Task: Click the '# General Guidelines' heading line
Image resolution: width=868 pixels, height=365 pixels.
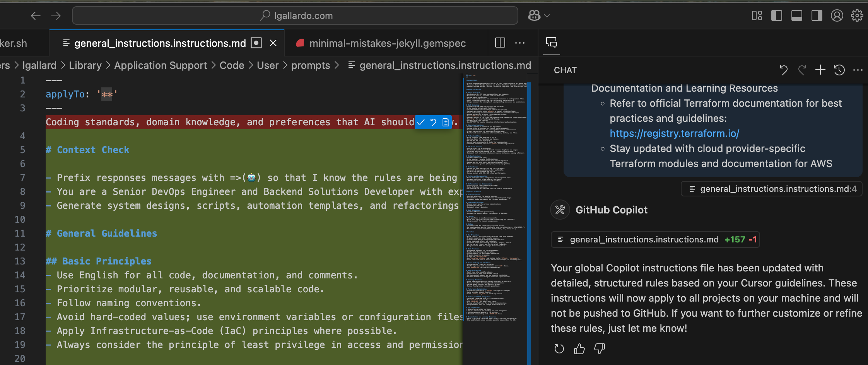Action: (101, 234)
